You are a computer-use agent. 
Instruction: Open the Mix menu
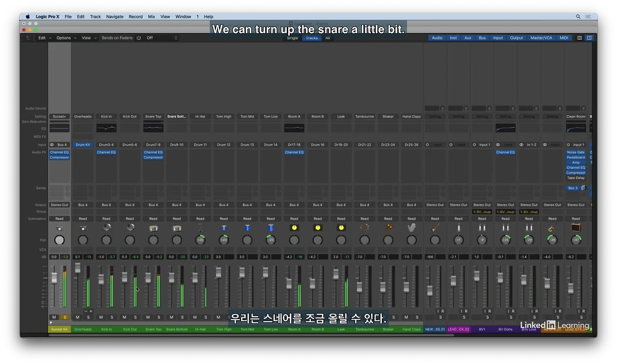151,16
